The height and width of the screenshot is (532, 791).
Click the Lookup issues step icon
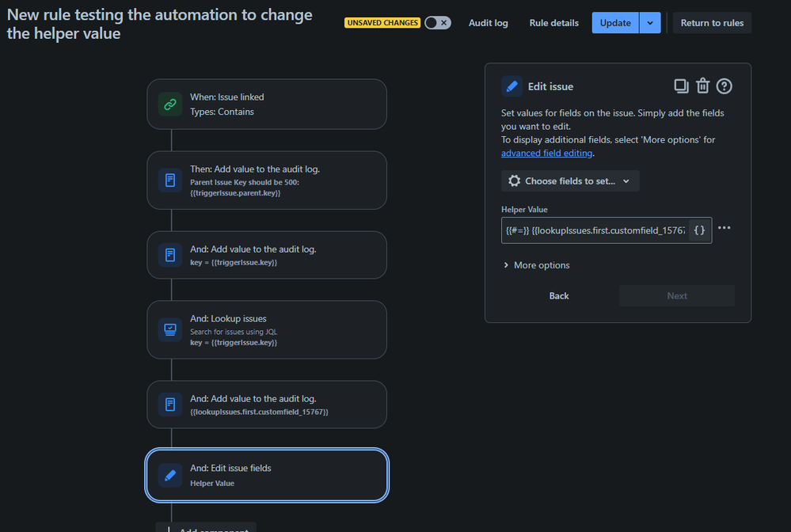(170, 330)
